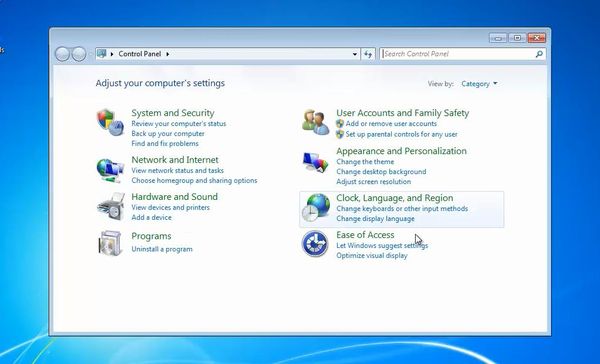Open User Accounts and Family Safety heading
This screenshot has width=600, height=364.
click(403, 113)
